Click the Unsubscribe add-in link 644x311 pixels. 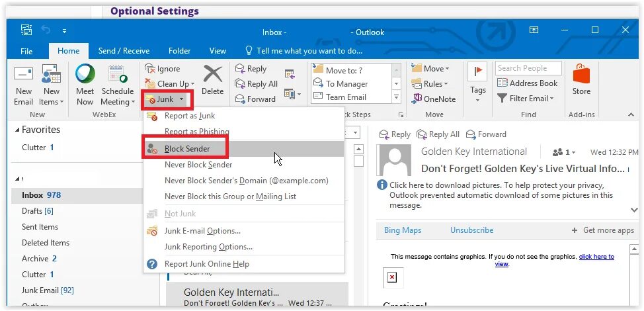[472, 230]
